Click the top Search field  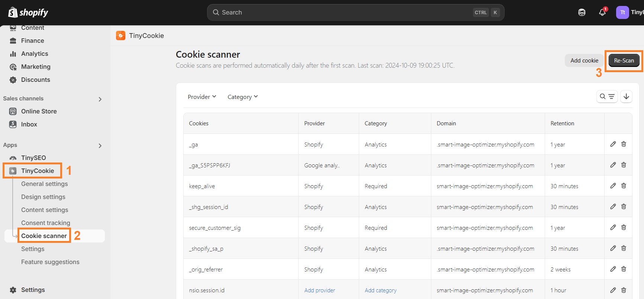pyautogui.click(x=355, y=12)
